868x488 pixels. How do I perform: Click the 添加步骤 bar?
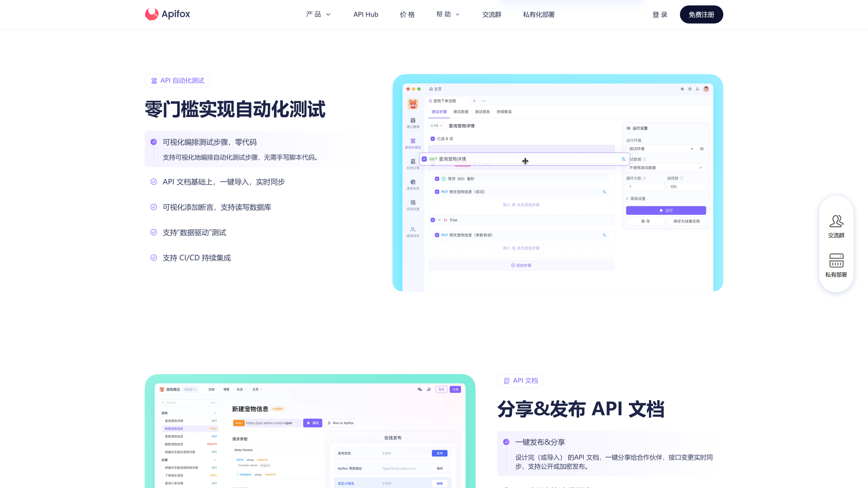521,265
